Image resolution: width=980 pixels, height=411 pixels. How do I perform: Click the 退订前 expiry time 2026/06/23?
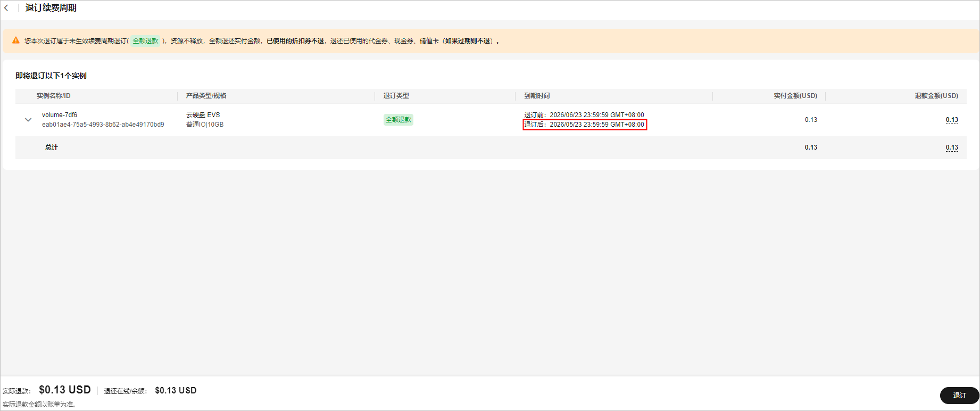point(584,115)
